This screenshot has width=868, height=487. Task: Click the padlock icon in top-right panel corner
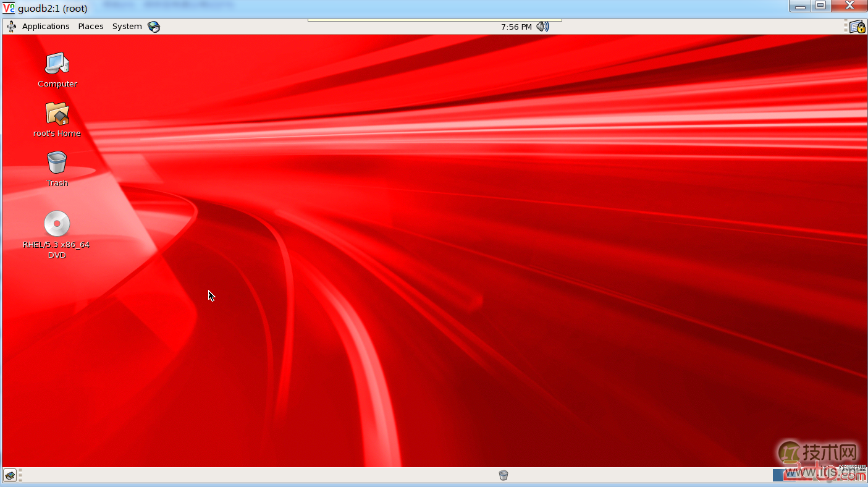pyautogui.click(x=857, y=27)
